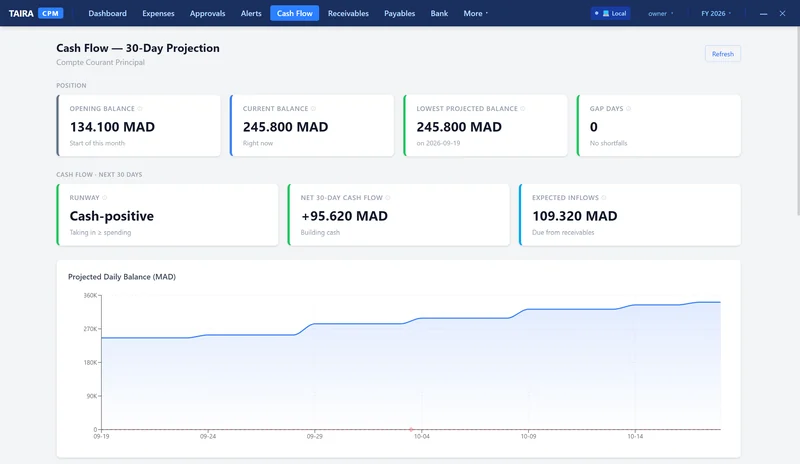Click the 90K axis label

pyautogui.click(x=91, y=396)
